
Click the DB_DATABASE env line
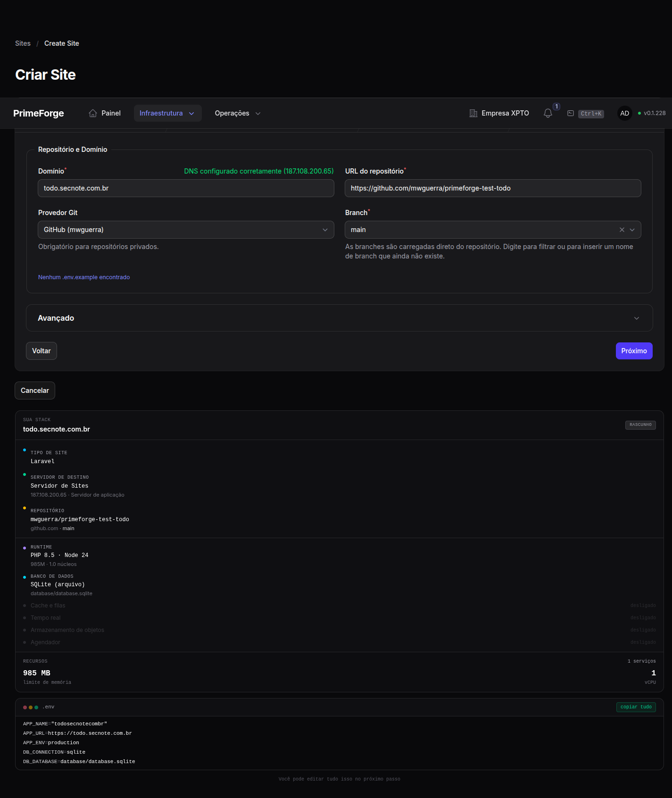[x=79, y=762]
